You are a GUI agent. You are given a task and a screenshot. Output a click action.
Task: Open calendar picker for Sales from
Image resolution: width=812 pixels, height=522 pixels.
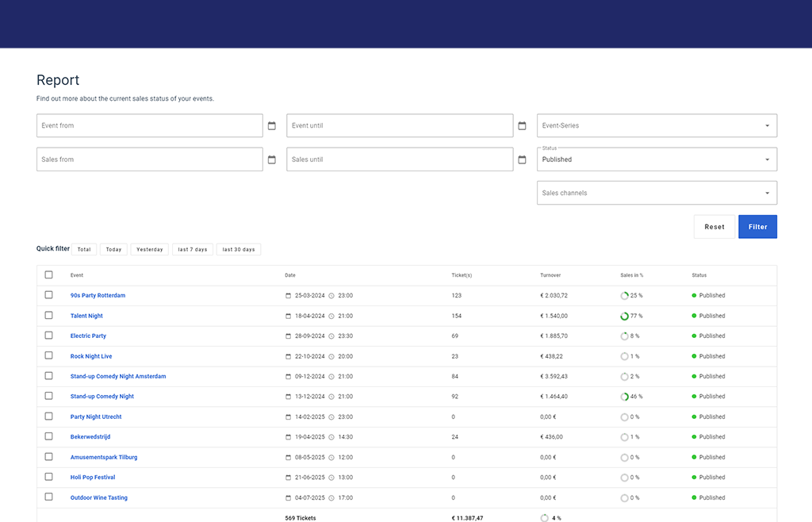point(271,159)
